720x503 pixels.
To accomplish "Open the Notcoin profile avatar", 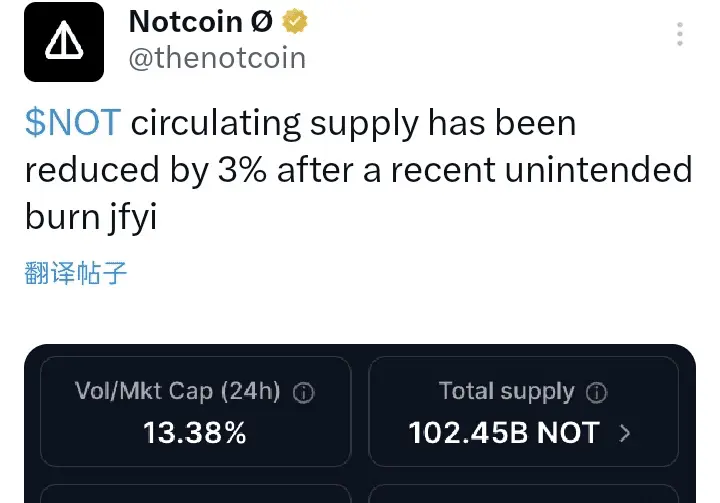I will click(x=64, y=42).
